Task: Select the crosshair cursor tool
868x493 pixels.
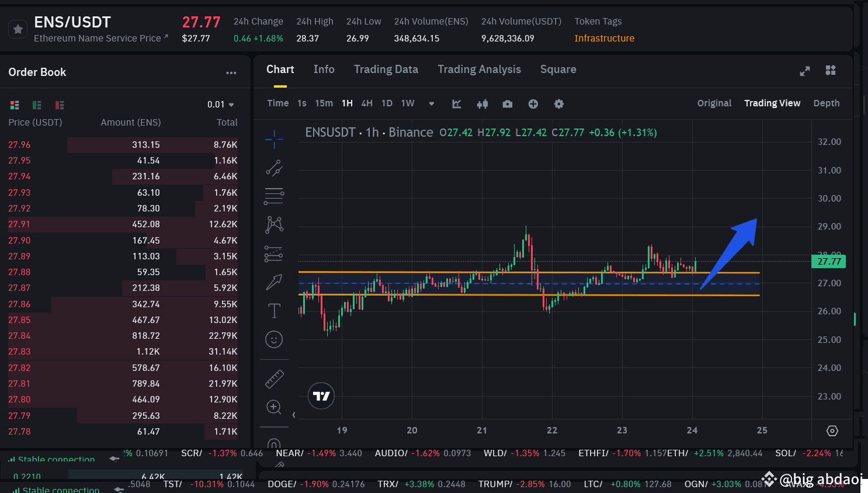Action: (x=274, y=139)
